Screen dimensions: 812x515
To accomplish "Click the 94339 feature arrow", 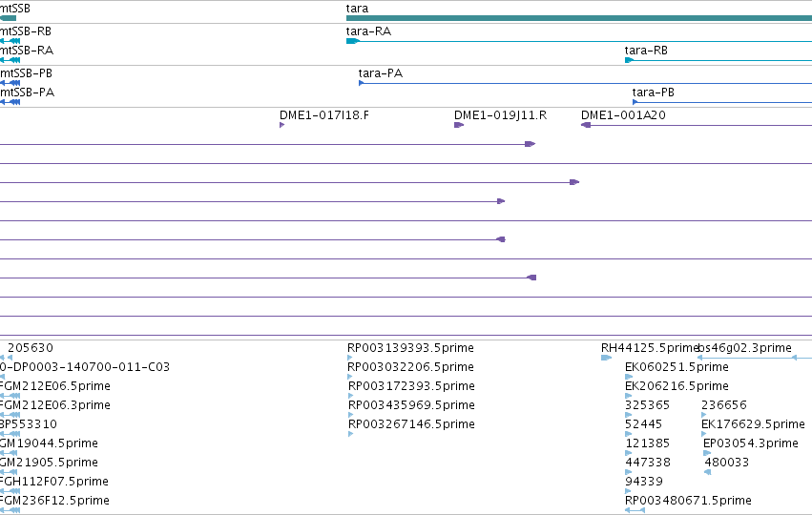I will [628, 491].
